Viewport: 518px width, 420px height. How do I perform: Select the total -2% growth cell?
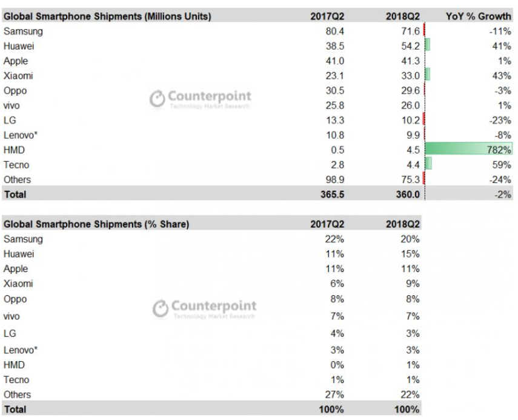click(x=502, y=195)
